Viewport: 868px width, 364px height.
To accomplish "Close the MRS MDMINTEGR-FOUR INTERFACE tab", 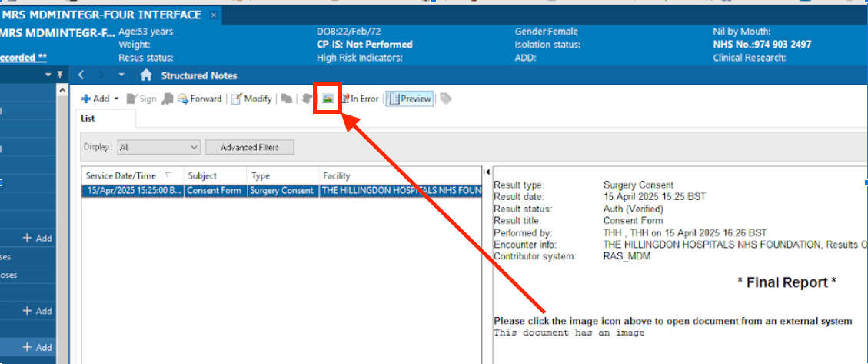I will point(214,15).
